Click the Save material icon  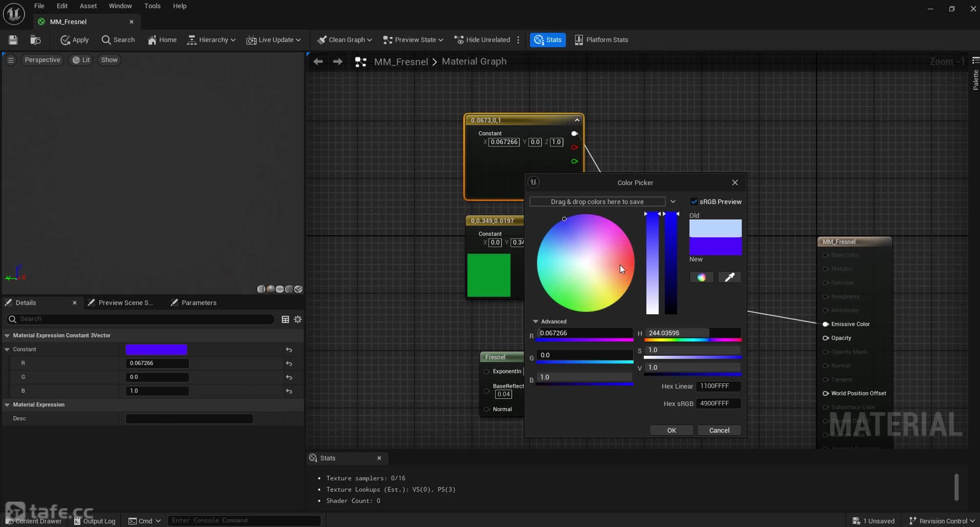click(13, 40)
